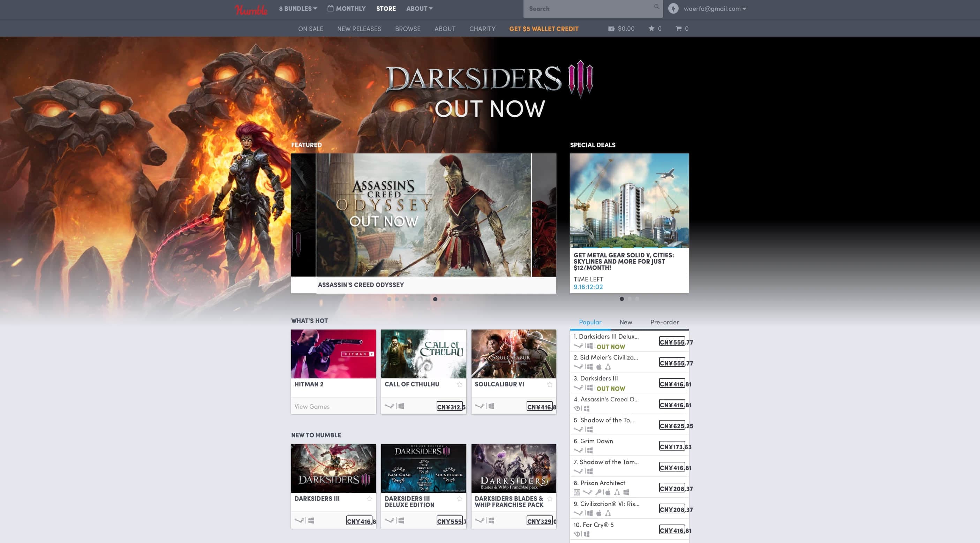Screen dimensions: 980x543
Task: Click DRM-free icon in Prison Architect row
Action: point(577,492)
